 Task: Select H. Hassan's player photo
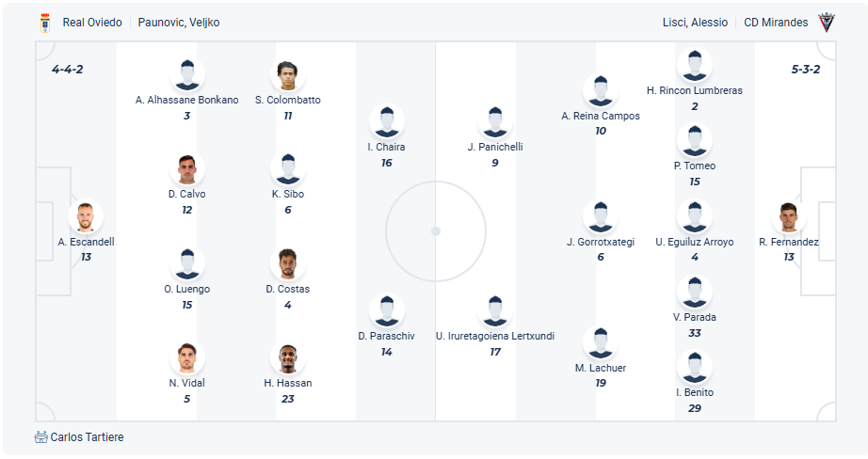click(x=287, y=358)
